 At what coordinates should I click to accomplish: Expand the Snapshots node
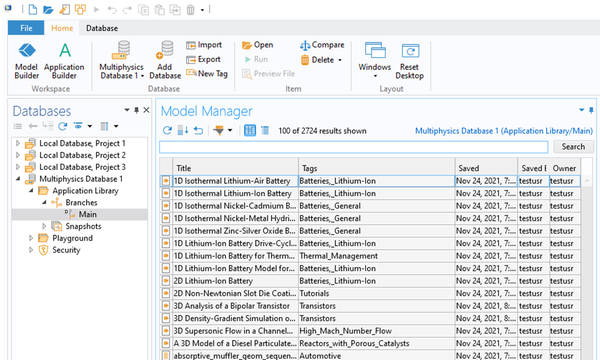pyautogui.click(x=44, y=226)
